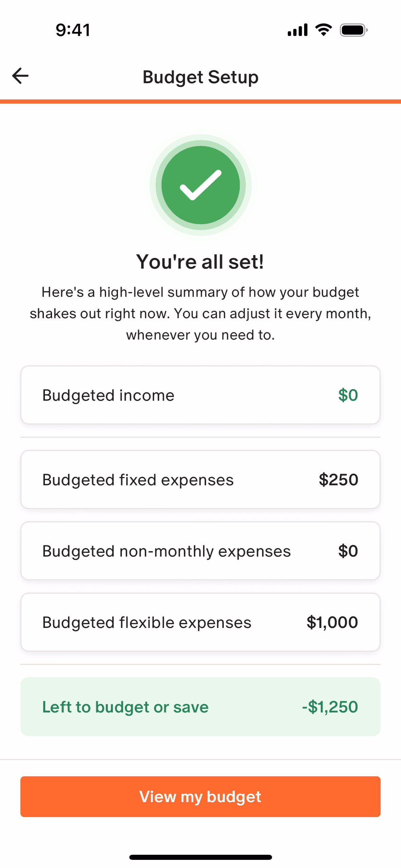The height and width of the screenshot is (868, 401).
Task: Tap the cellular signal bars icon
Action: click(297, 30)
